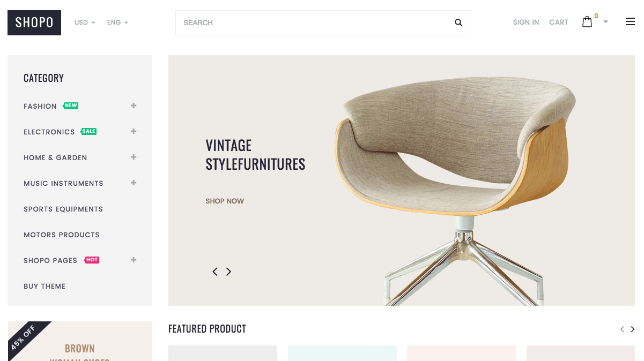Show previous featured products arrow

click(x=622, y=329)
